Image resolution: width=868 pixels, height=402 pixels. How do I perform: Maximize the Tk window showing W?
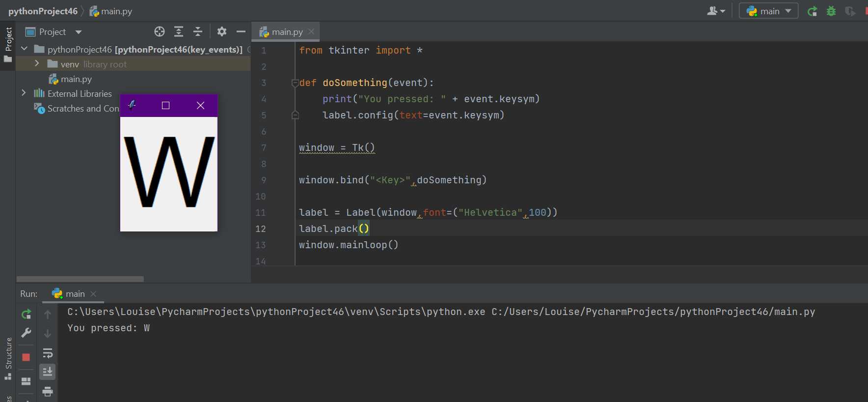click(x=165, y=105)
